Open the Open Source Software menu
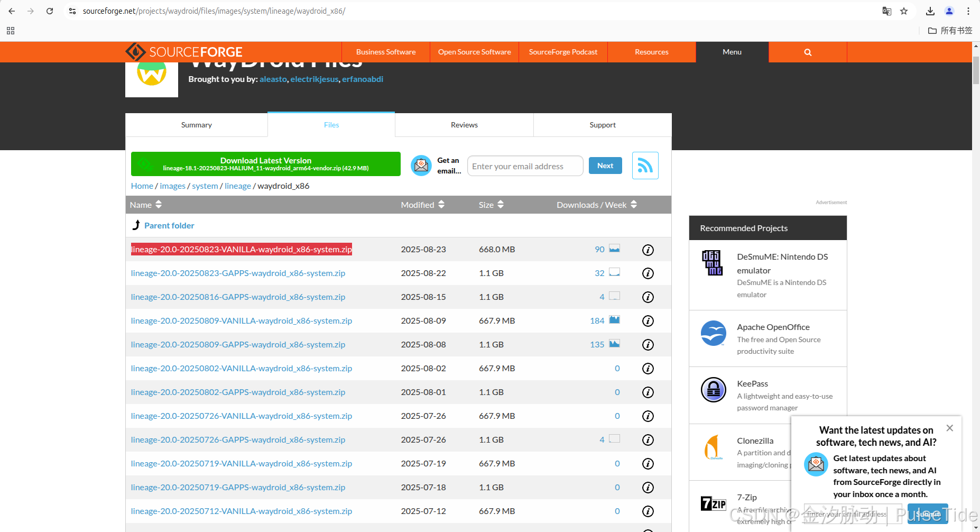Viewport: 980px width, 532px height. 474,52
